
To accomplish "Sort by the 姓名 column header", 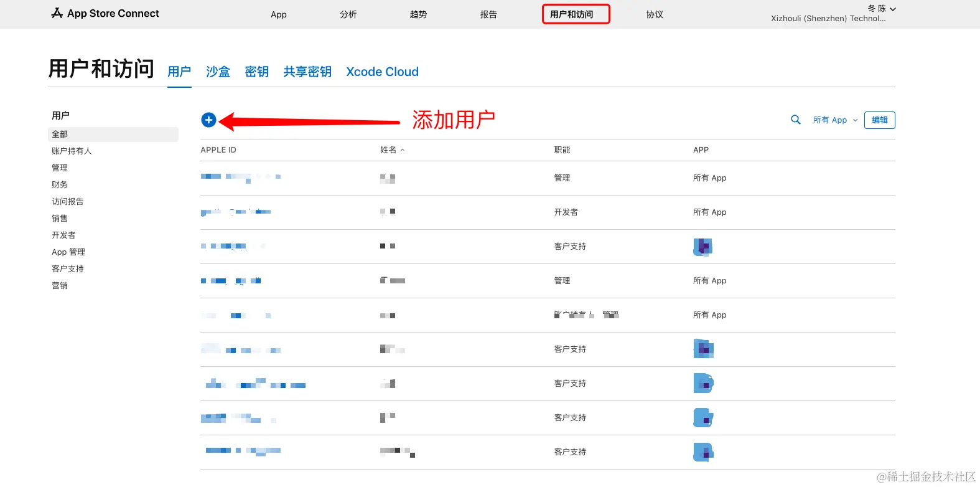I will [x=392, y=150].
